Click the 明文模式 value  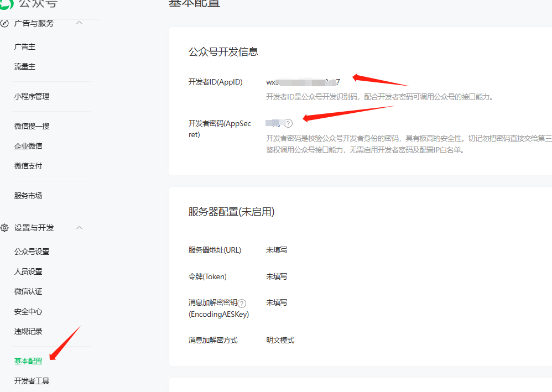point(280,340)
